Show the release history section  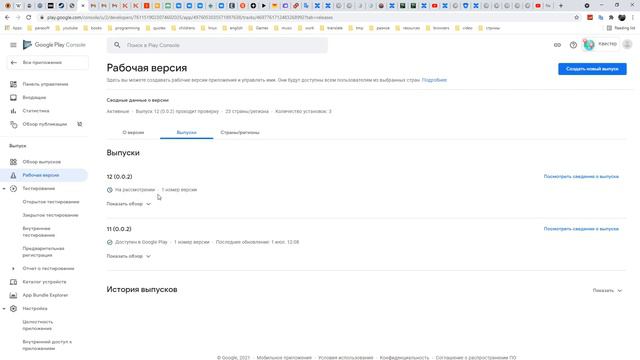607,291
